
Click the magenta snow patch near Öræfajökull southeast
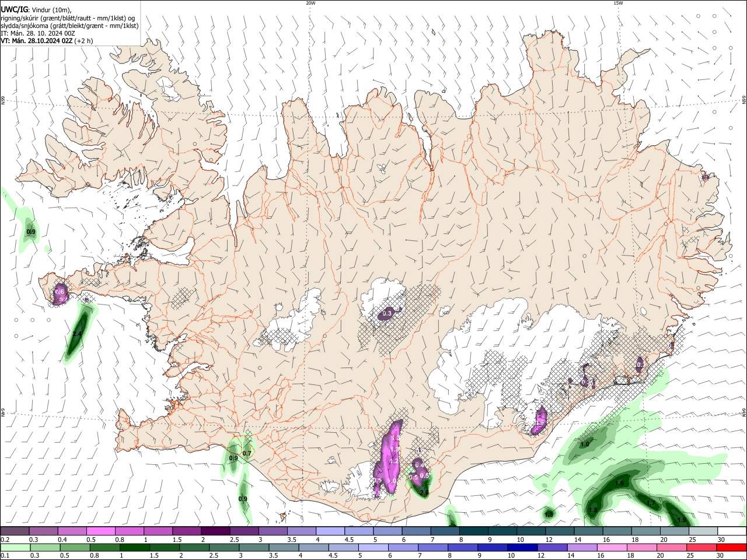pos(540,421)
